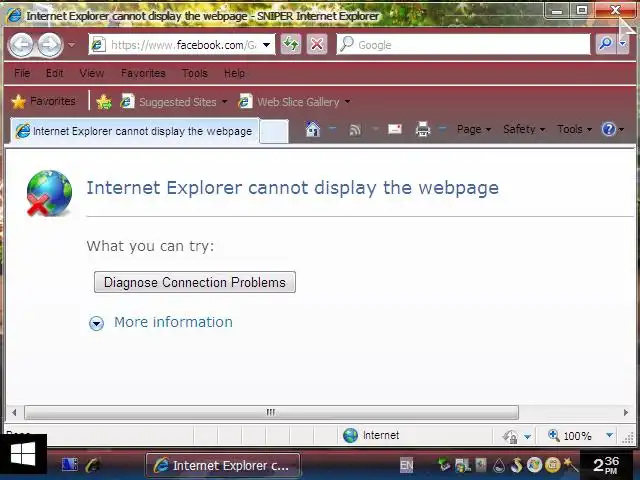Expand Web Slice Gallery dropdown arrow
The height and width of the screenshot is (480, 640).
tap(347, 102)
